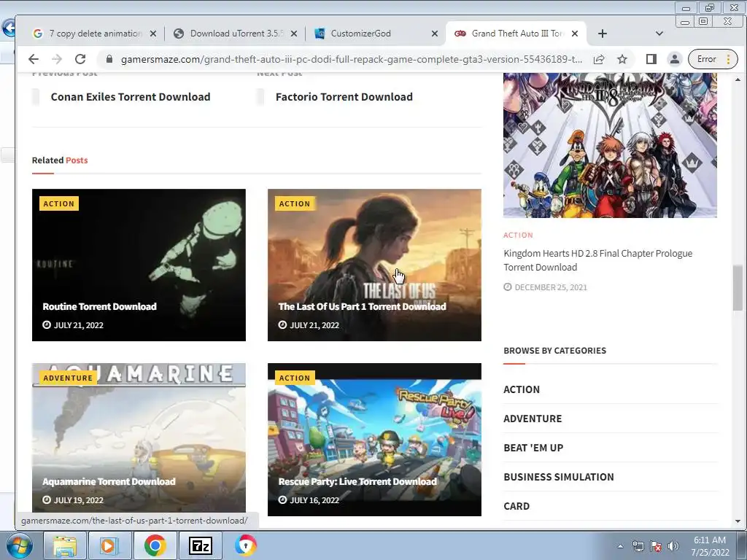The width and height of the screenshot is (747, 560).
Task: Click the network tray icon
Action: click(x=638, y=546)
